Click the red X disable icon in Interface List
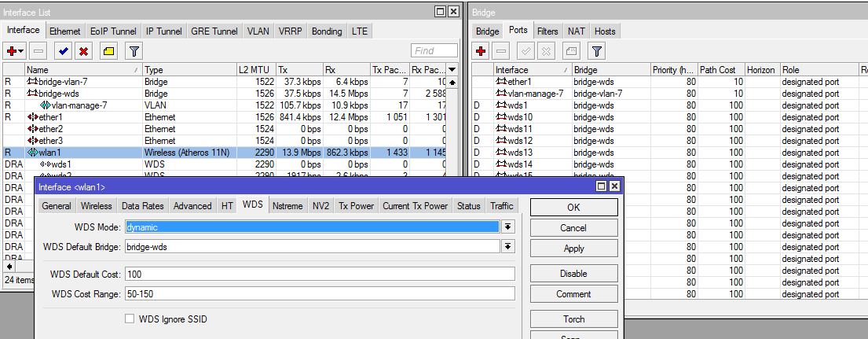868x339 pixels. (82, 51)
